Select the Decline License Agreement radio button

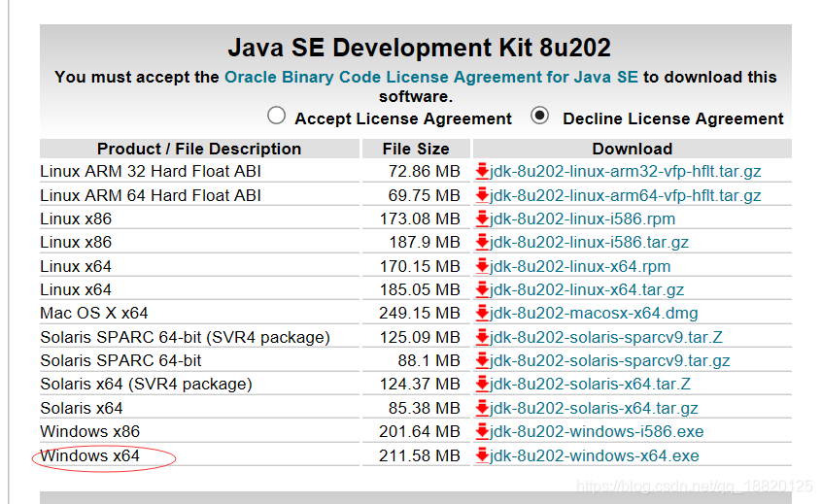click(x=539, y=116)
